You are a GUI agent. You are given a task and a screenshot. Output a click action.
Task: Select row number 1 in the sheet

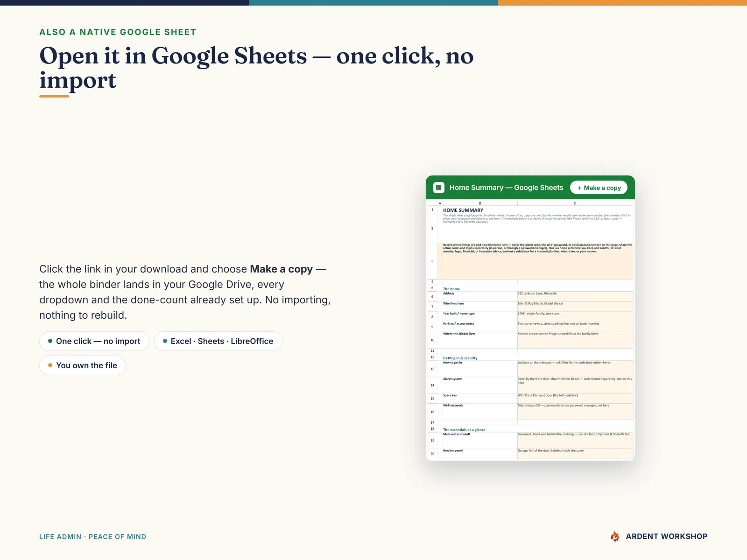432,210
